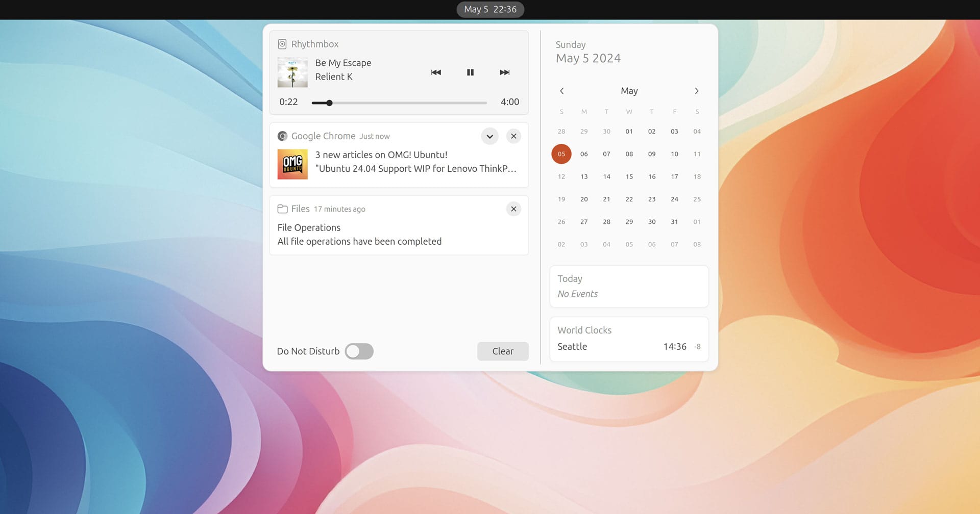Click the 'Ubuntu 24.04 Support WIP' notification text
The width and height of the screenshot is (980, 514).
tap(416, 169)
